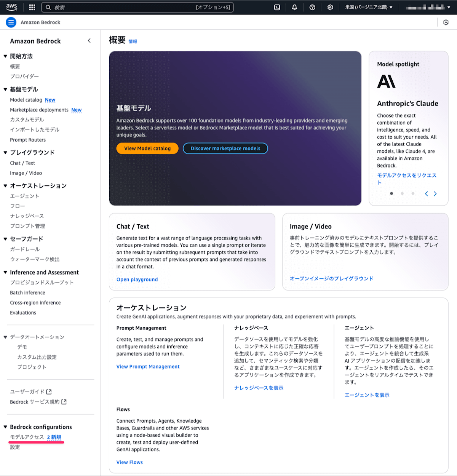
Task: Open エージェント in sidebar
Action: click(x=24, y=196)
